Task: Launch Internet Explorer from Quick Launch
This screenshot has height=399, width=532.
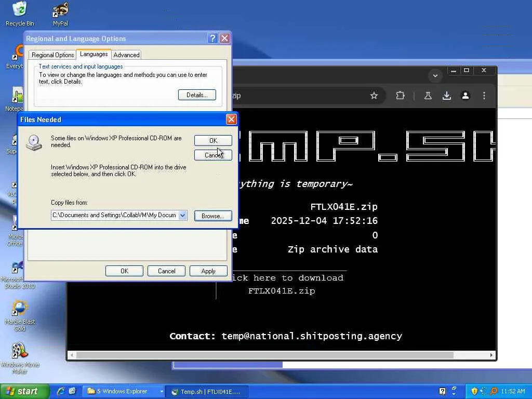Action: click(61, 391)
